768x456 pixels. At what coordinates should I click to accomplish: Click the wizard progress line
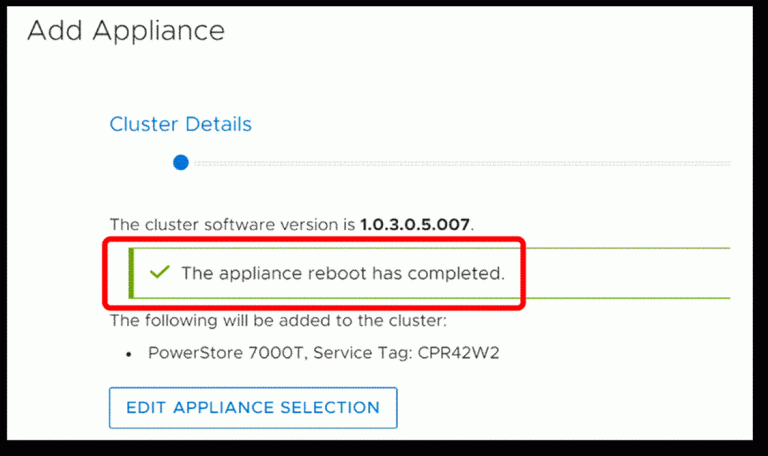[462, 163]
